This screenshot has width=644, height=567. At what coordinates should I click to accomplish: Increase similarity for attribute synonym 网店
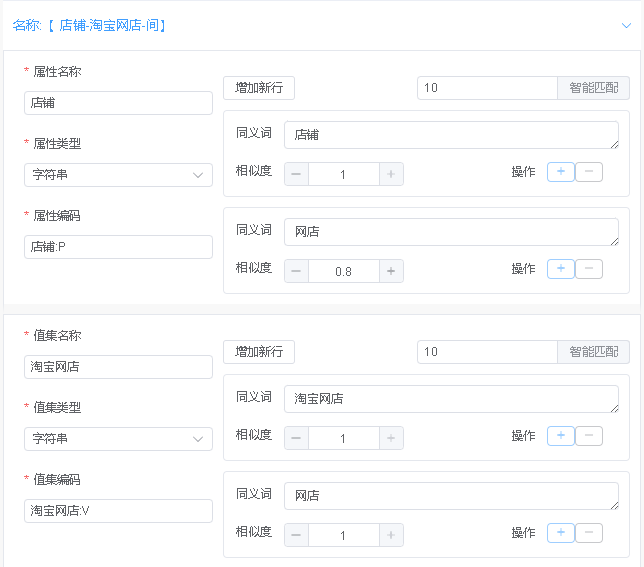pos(391,271)
